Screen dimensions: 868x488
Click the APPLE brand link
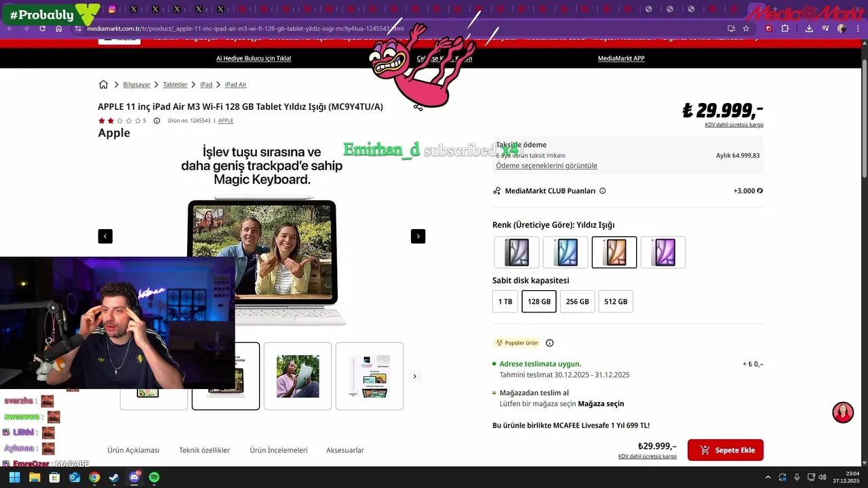click(225, 121)
